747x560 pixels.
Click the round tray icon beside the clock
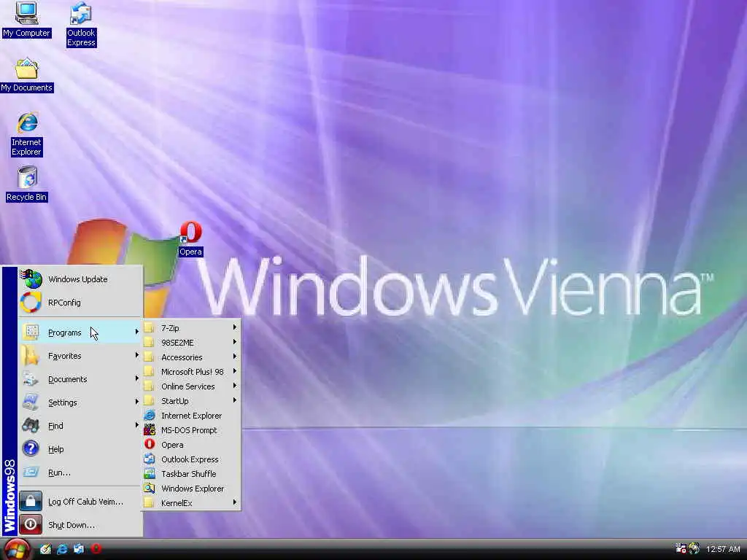click(694, 548)
